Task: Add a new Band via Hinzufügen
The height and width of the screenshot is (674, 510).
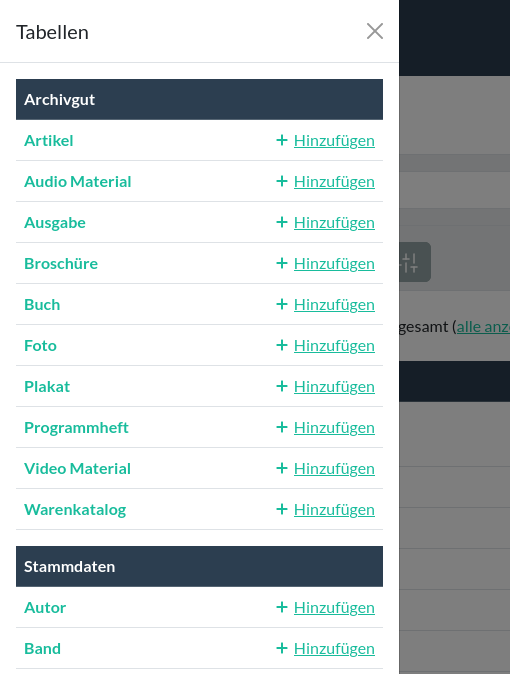Action: [x=334, y=648]
